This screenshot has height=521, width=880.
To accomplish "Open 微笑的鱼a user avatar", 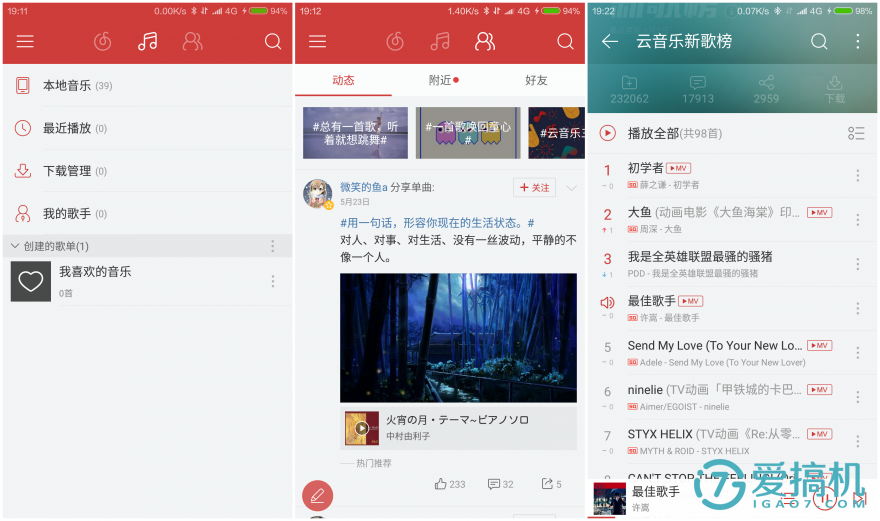I will click(x=318, y=194).
